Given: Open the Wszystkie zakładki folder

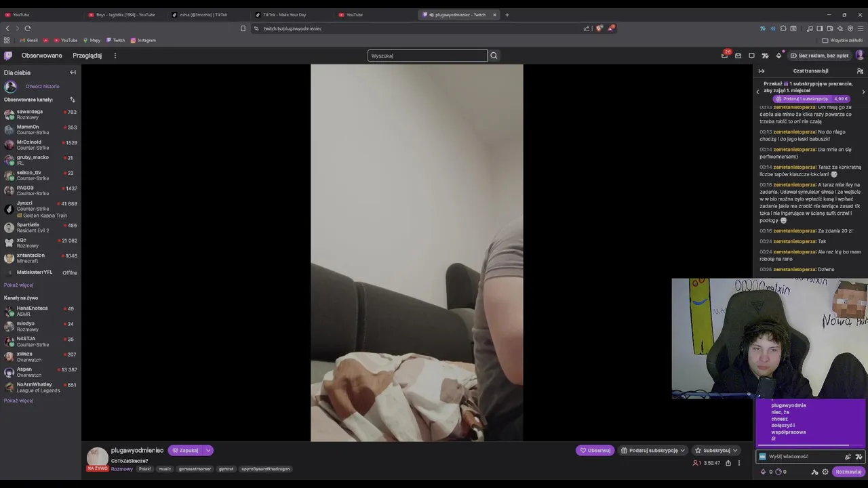Looking at the screenshot, I should pyautogui.click(x=843, y=41).
